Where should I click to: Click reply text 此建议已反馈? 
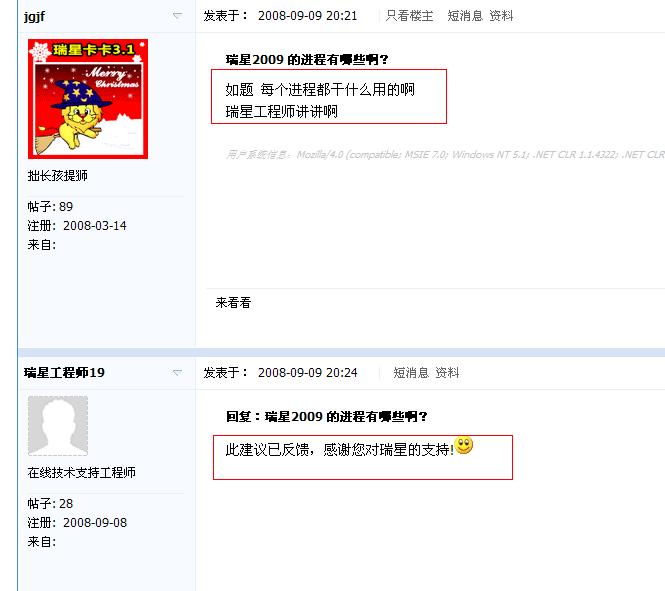coord(340,450)
